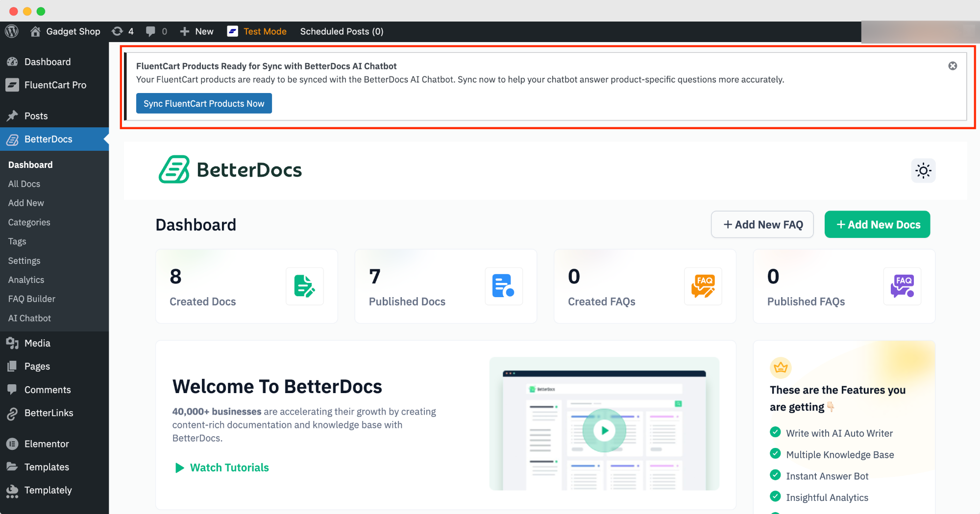Play the Welcome To BetterDocs video
980x514 pixels.
tap(605, 431)
